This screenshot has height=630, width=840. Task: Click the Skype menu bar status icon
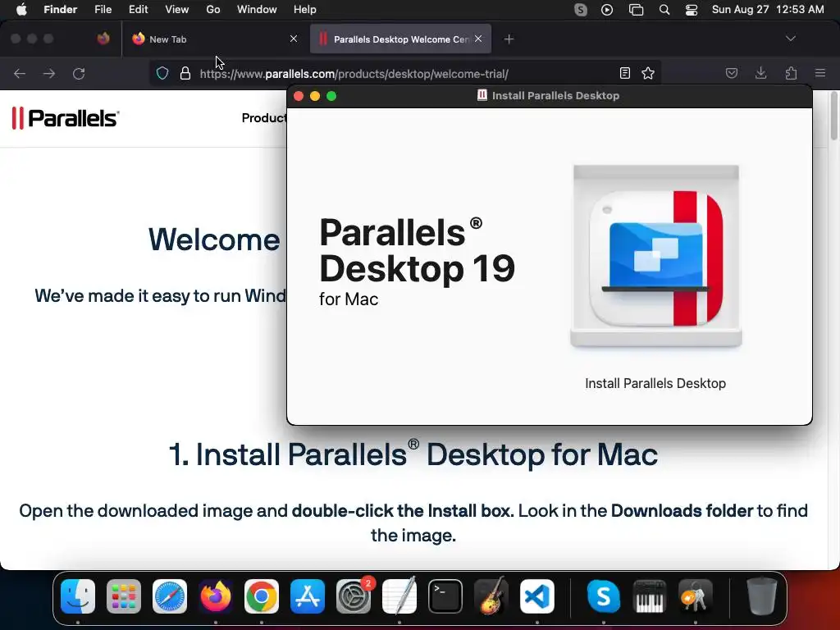pos(581,10)
